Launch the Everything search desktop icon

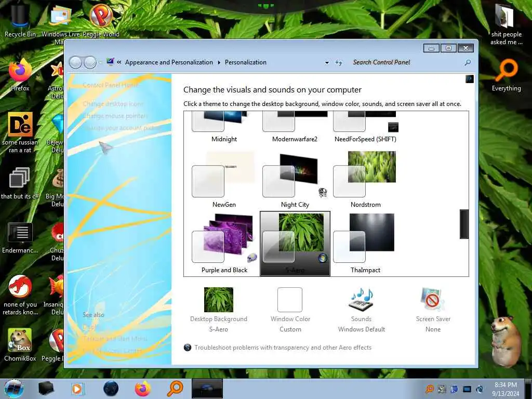pos(506,75)
